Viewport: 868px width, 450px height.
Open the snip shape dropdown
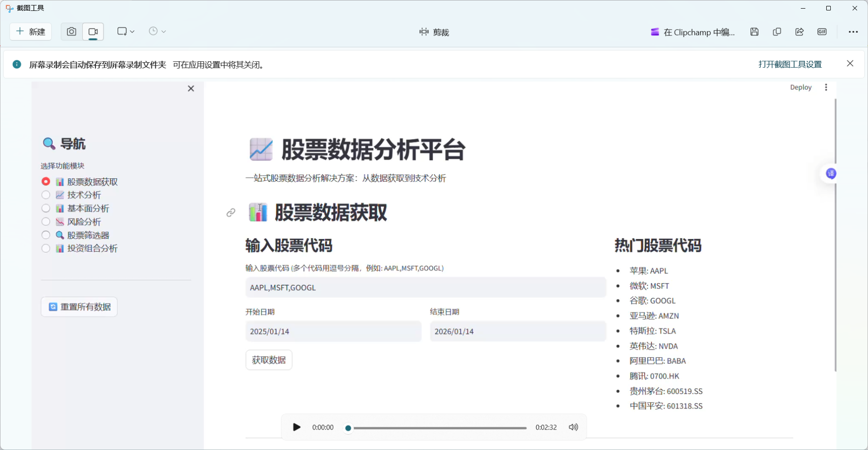[x=126, y=31]
